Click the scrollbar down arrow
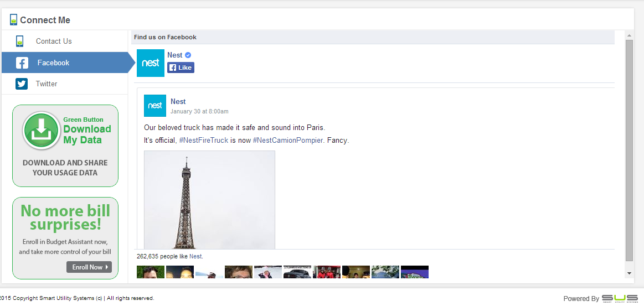 [629, 273]
